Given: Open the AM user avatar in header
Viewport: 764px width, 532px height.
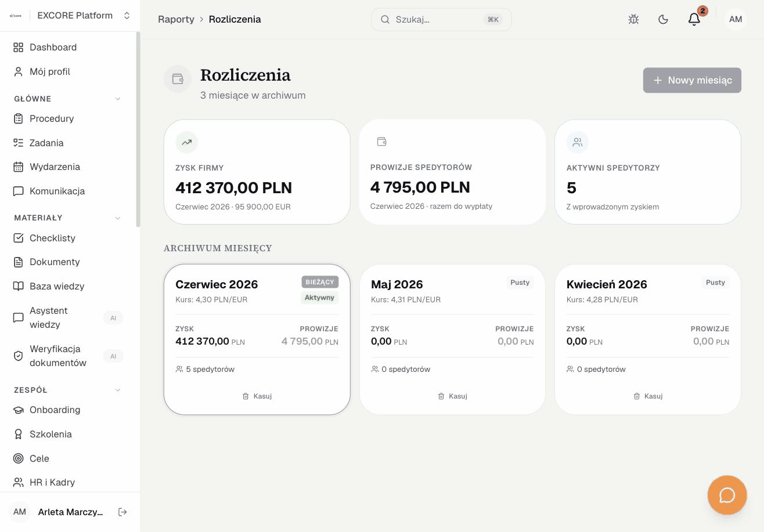Looking at the screenshot, I should [736, 19].
